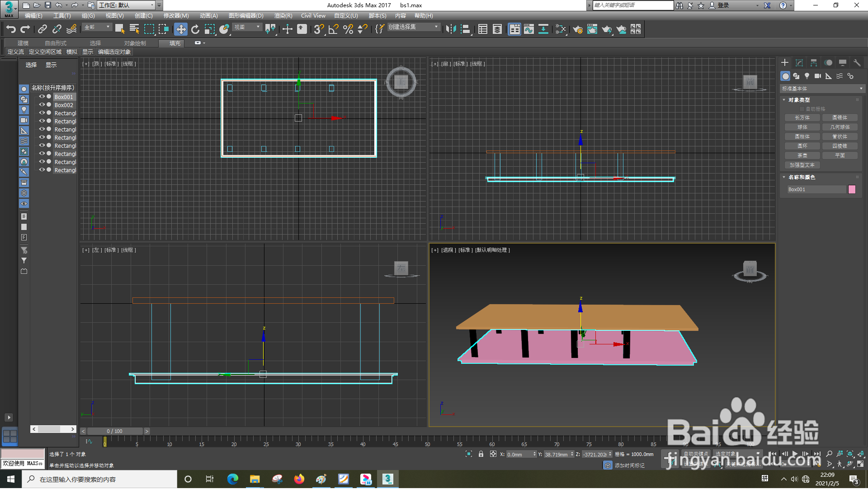Open the Modify tab in command panel
This screenshot has width=868, height=489.
pos(799,63)
